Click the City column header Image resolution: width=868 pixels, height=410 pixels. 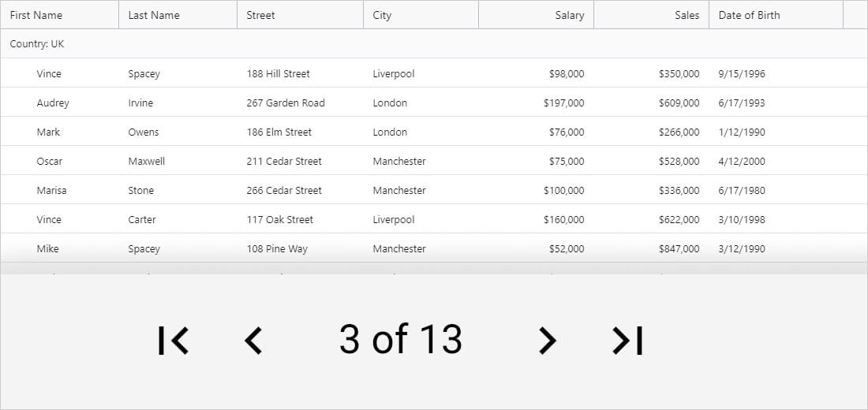pos(382,15)
